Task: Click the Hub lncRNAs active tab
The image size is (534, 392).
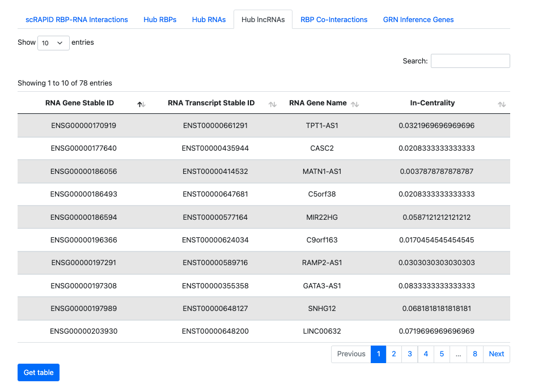Action: click(263, 20)
